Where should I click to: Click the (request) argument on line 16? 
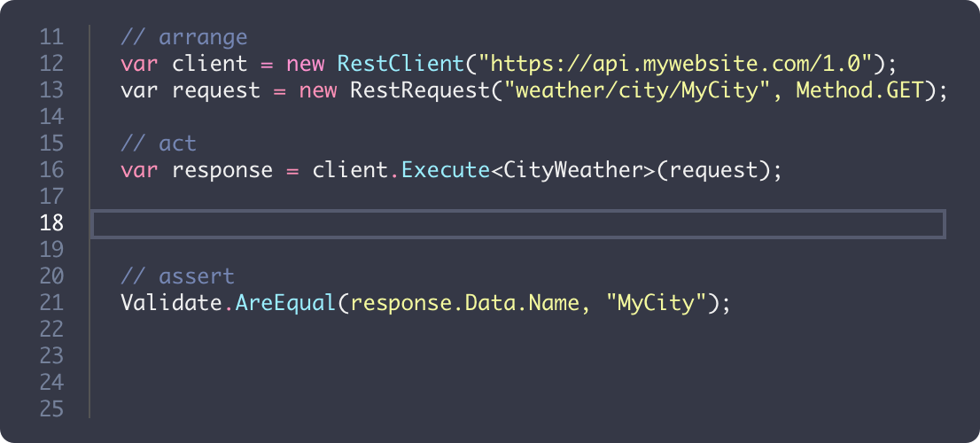click(712, 170)
